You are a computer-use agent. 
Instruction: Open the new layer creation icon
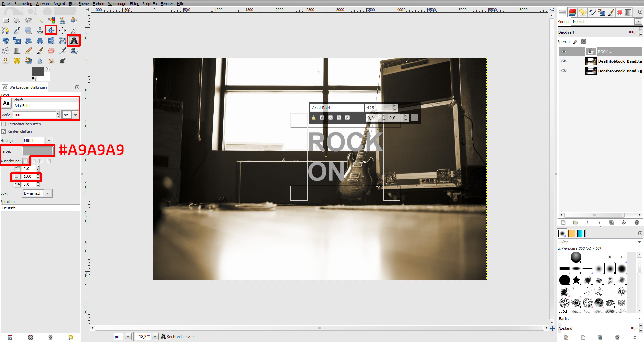pos(563,222)
